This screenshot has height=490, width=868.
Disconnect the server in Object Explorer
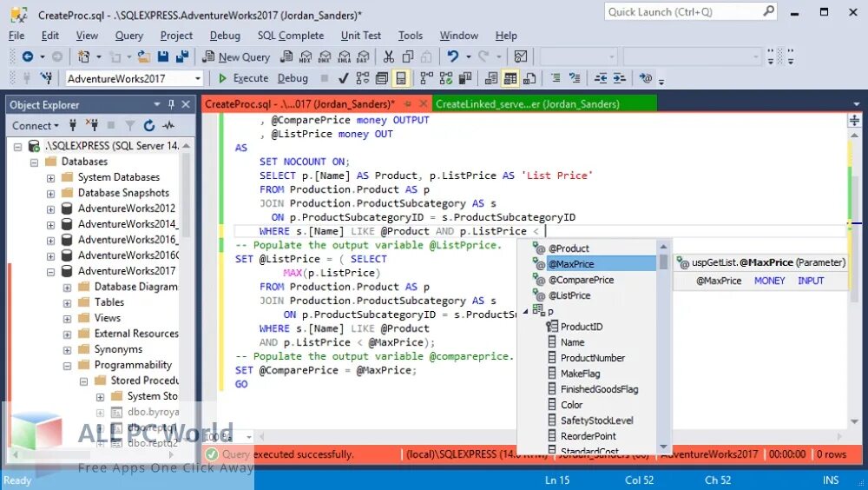point(92,126)
